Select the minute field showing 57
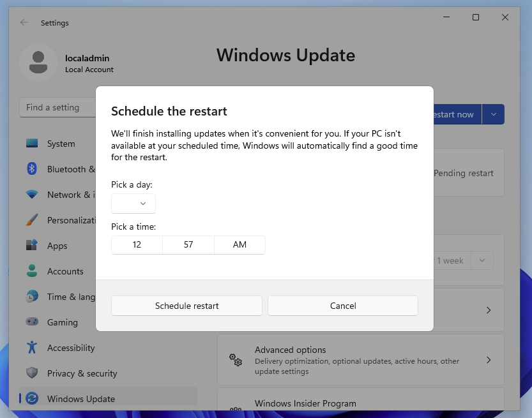The width and height of the screenshot is (532, 418). (188, 245)
